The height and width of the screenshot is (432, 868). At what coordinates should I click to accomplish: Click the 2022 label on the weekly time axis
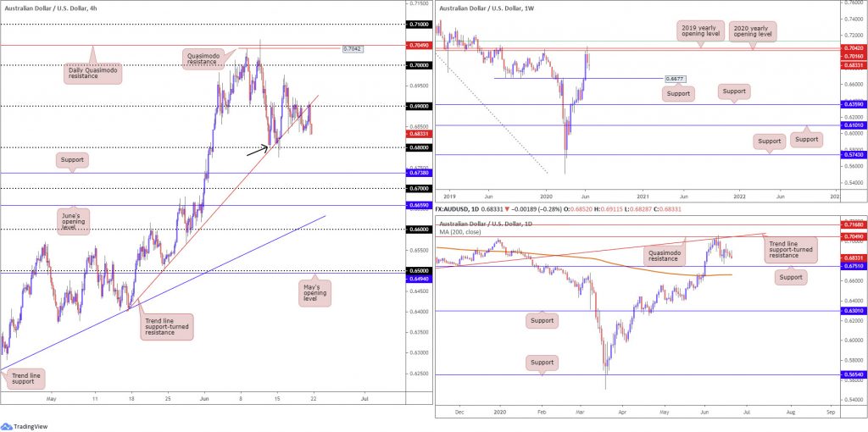739,197
